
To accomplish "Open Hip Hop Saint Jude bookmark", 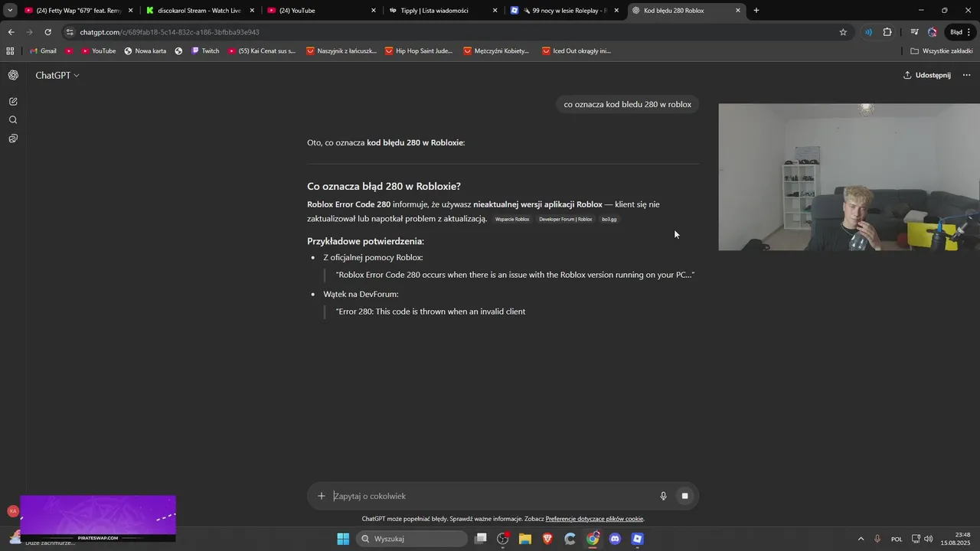I will (419, 51).
